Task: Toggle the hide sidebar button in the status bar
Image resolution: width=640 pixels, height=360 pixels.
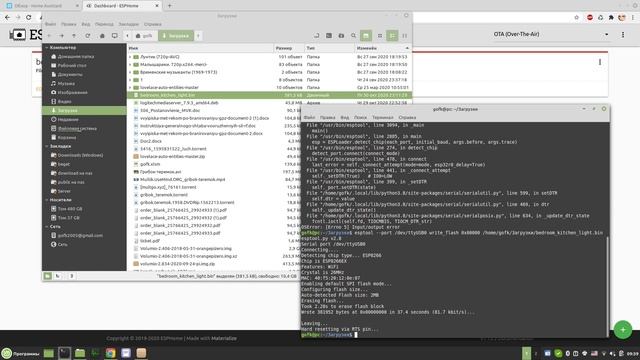Action: point(71,276)
